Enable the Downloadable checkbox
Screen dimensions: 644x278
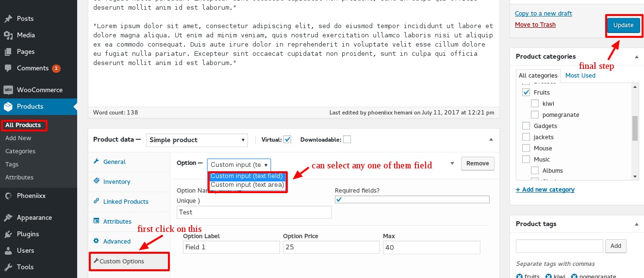tap(347, 140)
